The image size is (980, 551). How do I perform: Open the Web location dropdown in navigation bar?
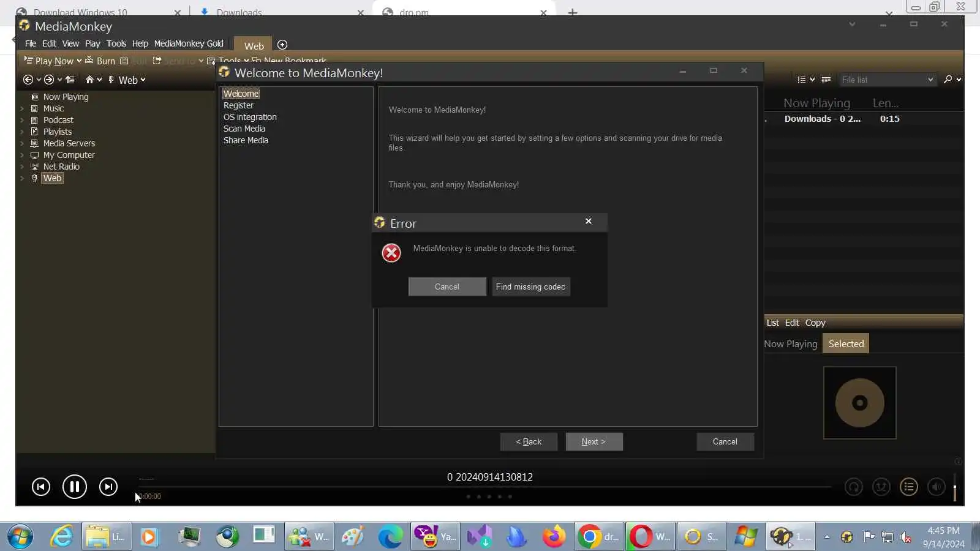(143, 80)
